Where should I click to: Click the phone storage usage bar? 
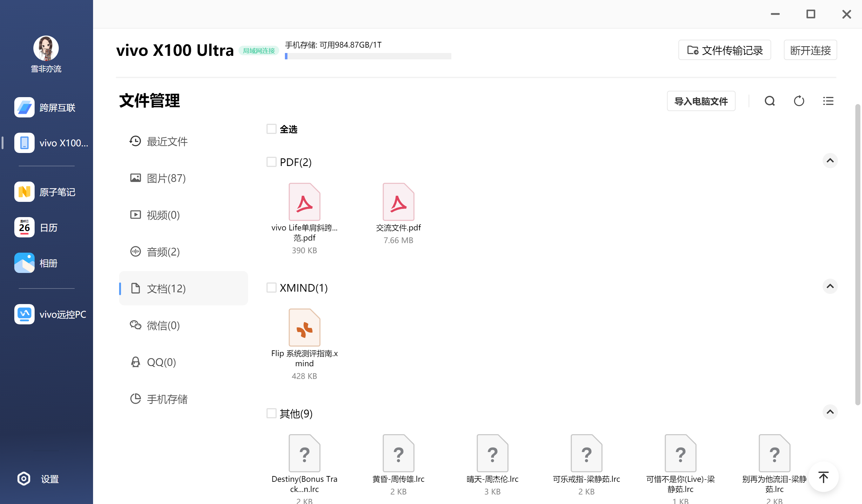pyautogui.click(x=368, y=56)
